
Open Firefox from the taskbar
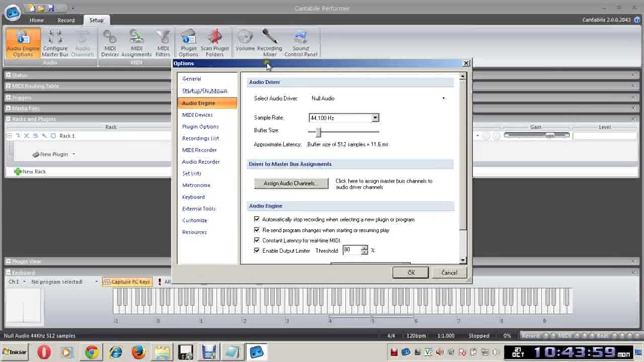tap(138, 352)
